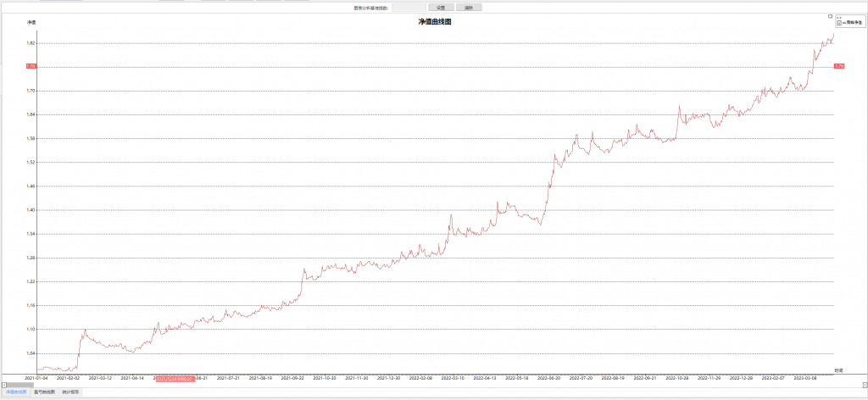
Task: Click the 净值曲线图 chart title
Action: tap(434, 22)
